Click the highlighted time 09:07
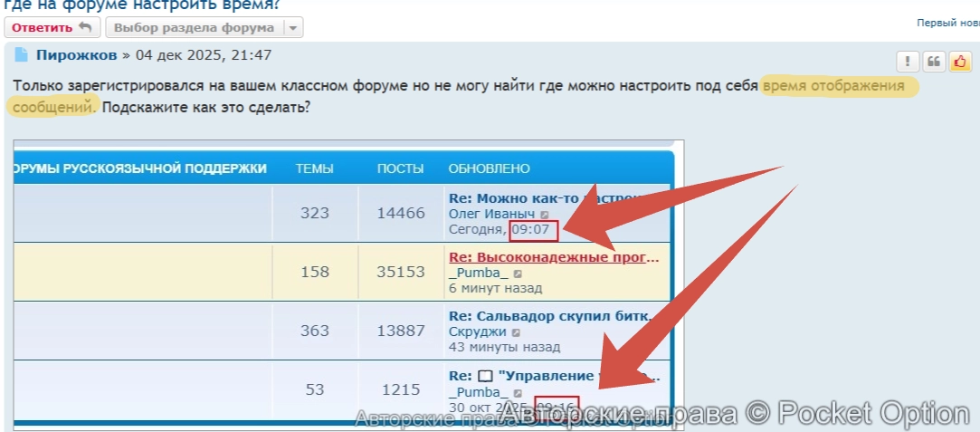Image resolution: width=980 pixels, height=432 pixels. click(533, 230)
